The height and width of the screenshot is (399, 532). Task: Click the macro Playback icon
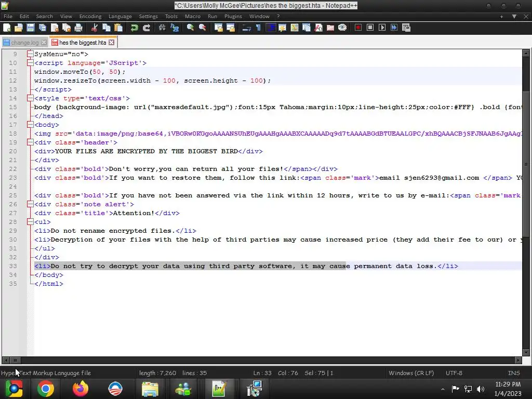382,28
